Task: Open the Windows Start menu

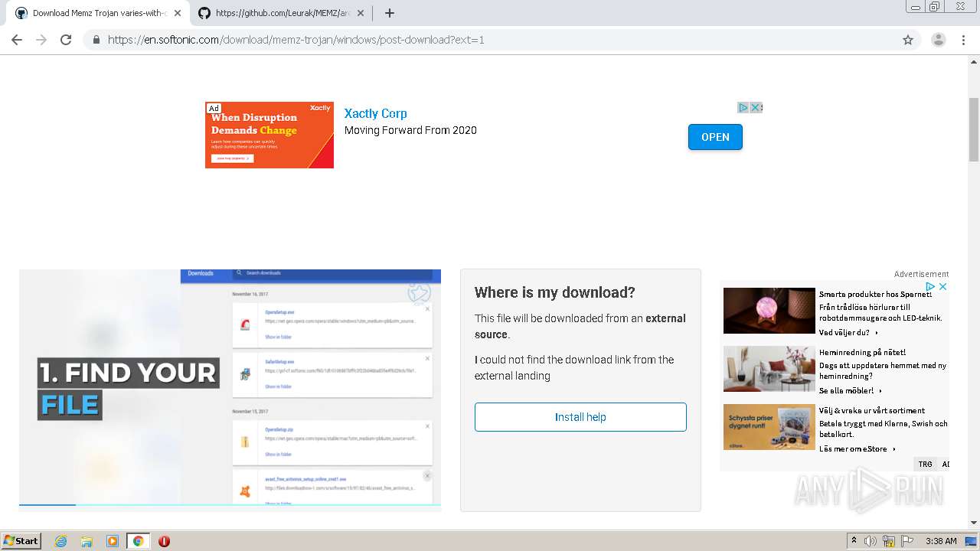Action: pos(21,541)
